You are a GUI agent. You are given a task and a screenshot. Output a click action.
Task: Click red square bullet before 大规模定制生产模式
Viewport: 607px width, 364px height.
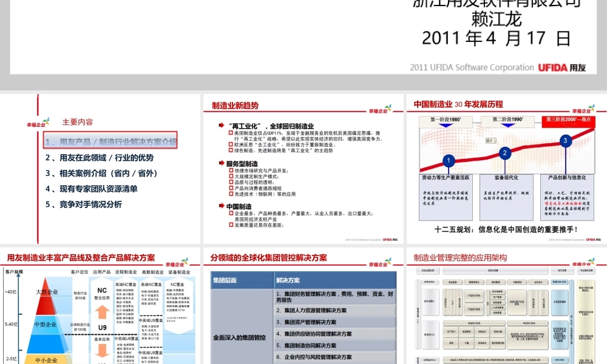pyautogui.click(x=231, y=177)
